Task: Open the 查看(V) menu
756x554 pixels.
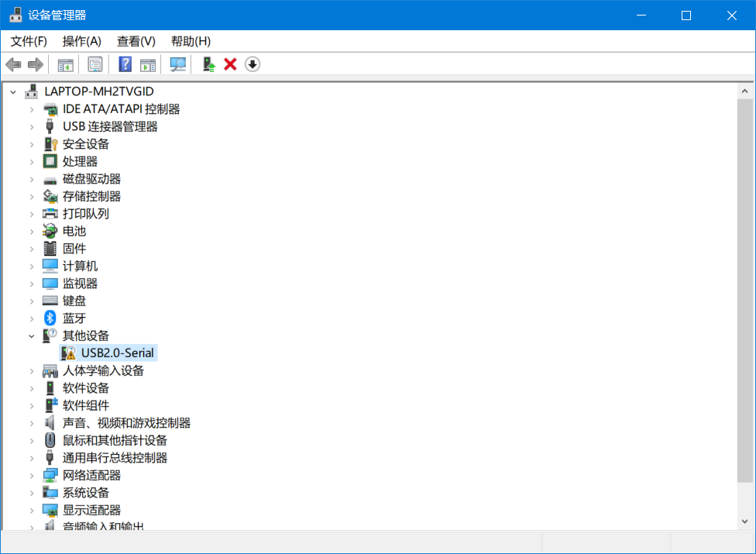Action: pos(136,42)
